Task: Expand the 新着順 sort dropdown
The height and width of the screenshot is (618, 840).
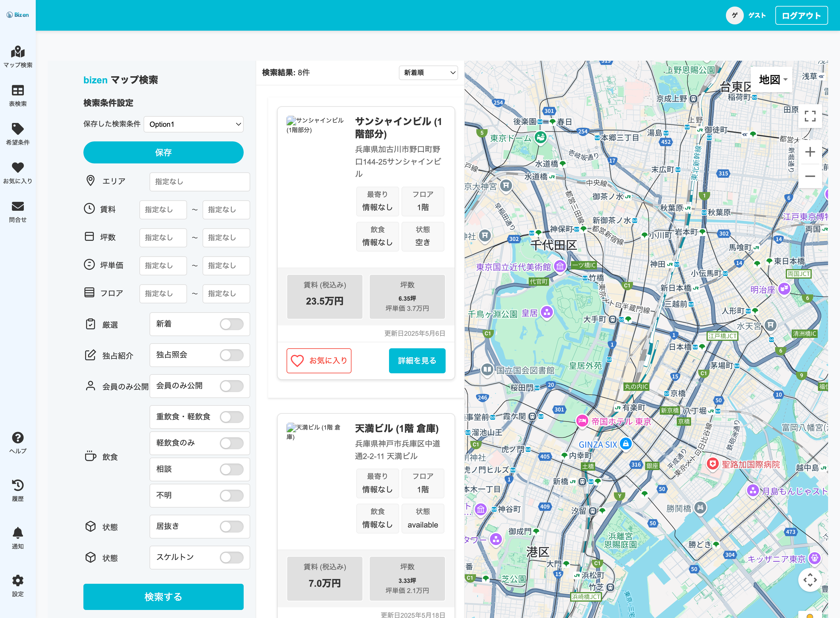Action: (x=428, y=73)
